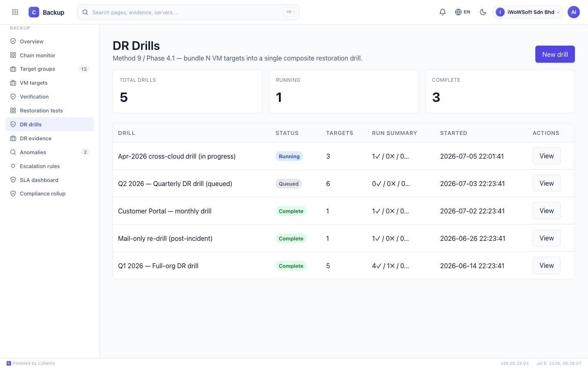The height and width of the screenshot is (368, 588).
Task: Click the Chain monitor grid icon
Action: pos(13,55)
